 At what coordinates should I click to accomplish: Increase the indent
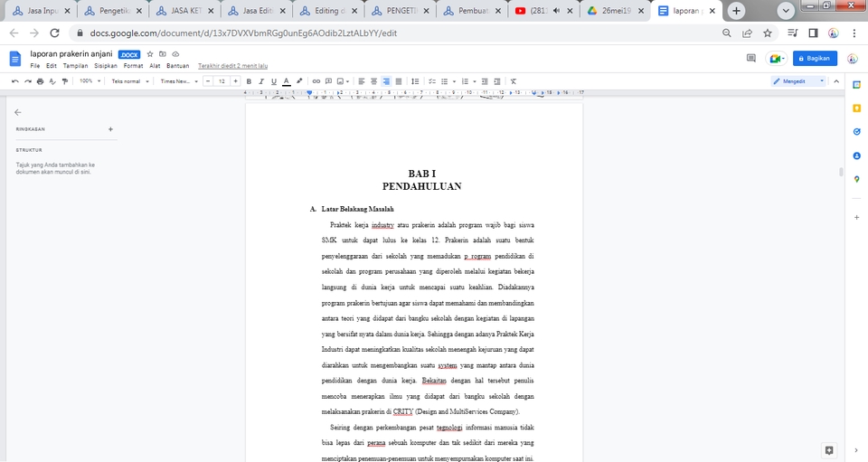(x=497, y=81)
